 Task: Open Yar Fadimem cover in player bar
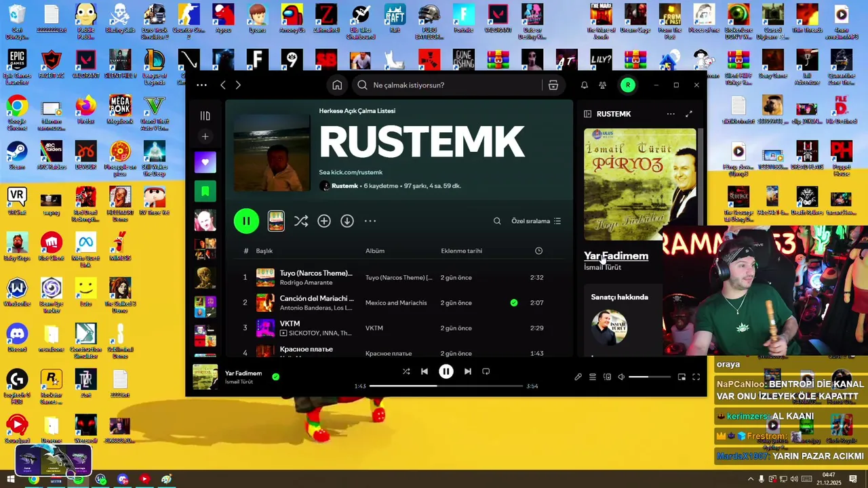(205, 378)
